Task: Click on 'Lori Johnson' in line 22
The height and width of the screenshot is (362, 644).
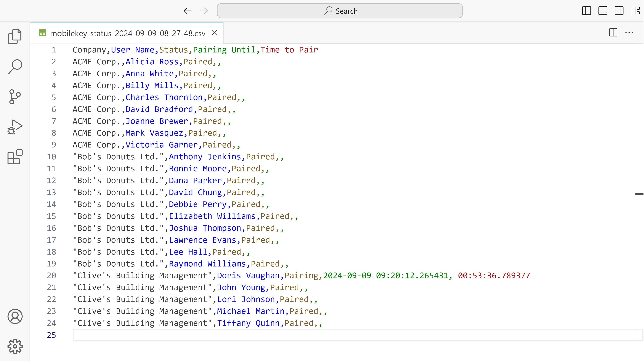Action: coord(246,299)
